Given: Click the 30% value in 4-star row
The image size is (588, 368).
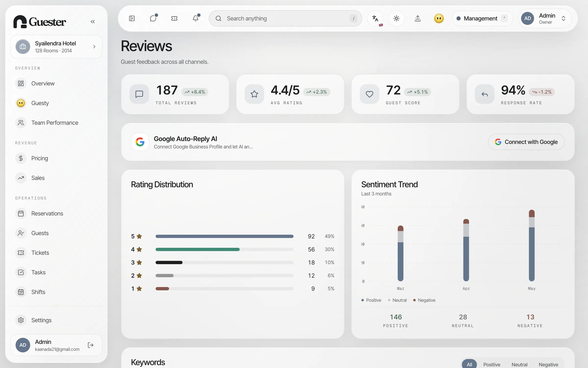Looking at the screenshot, I should tap(330, 249).
